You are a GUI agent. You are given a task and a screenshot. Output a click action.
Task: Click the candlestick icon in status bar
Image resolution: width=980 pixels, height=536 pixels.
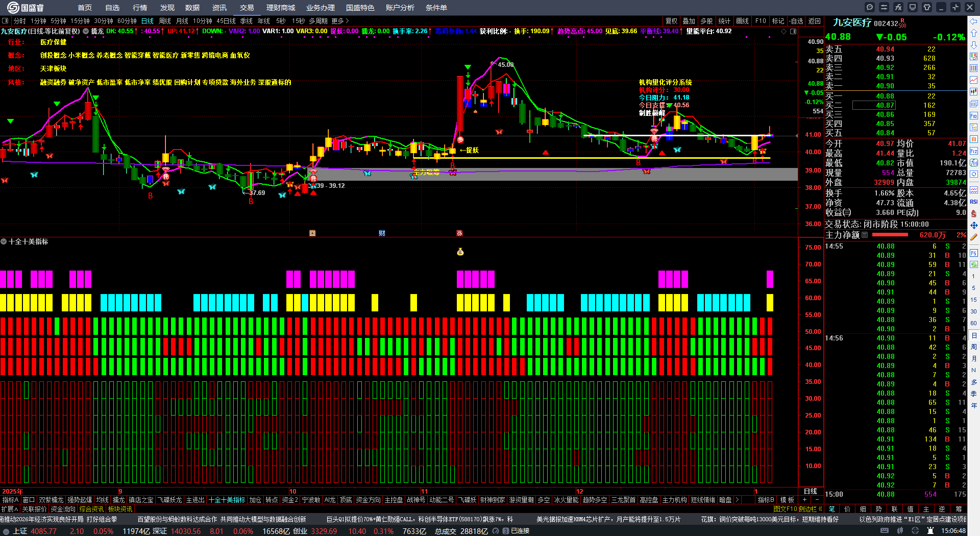pyautogui.click(x=900, y=531)
